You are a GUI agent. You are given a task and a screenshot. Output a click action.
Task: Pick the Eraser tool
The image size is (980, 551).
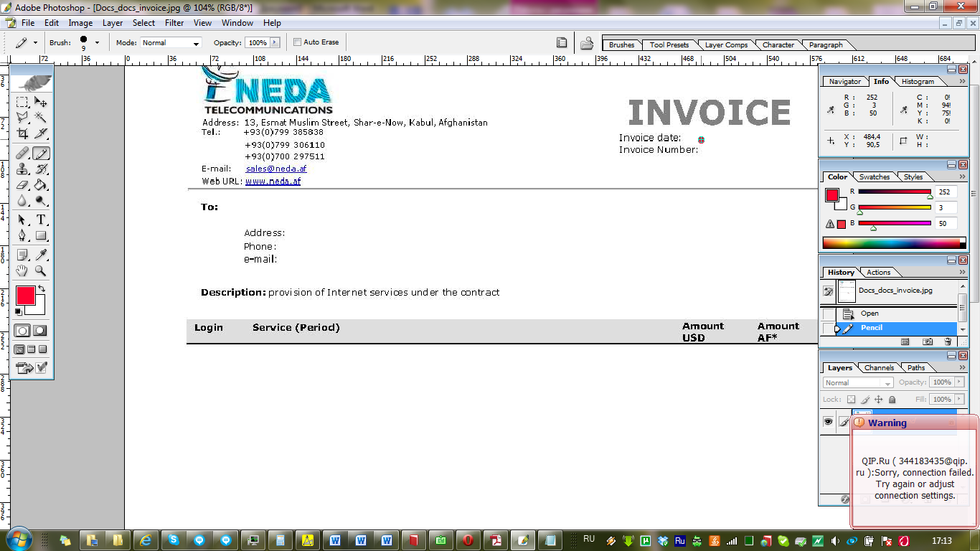(22, 185)
